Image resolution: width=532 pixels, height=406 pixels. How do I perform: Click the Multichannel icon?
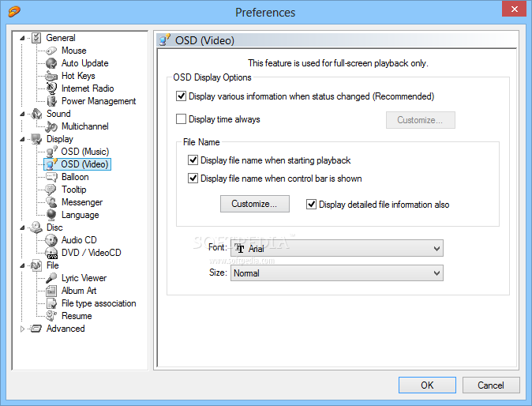51,126
